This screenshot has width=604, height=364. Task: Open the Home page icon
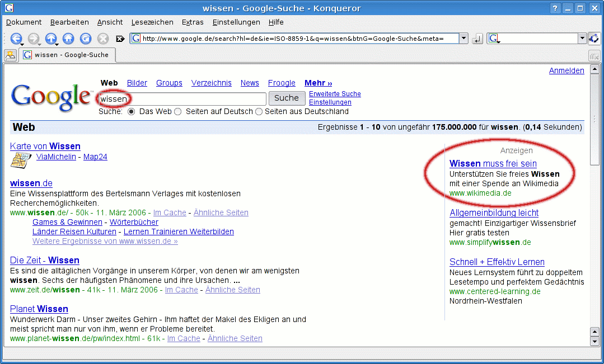click(x=68, y=39)
